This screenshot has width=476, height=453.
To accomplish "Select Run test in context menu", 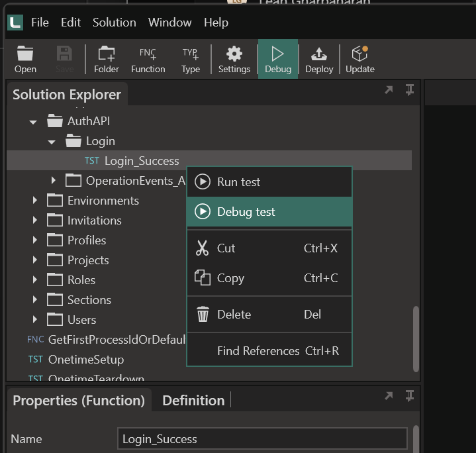I will point(238,182).
